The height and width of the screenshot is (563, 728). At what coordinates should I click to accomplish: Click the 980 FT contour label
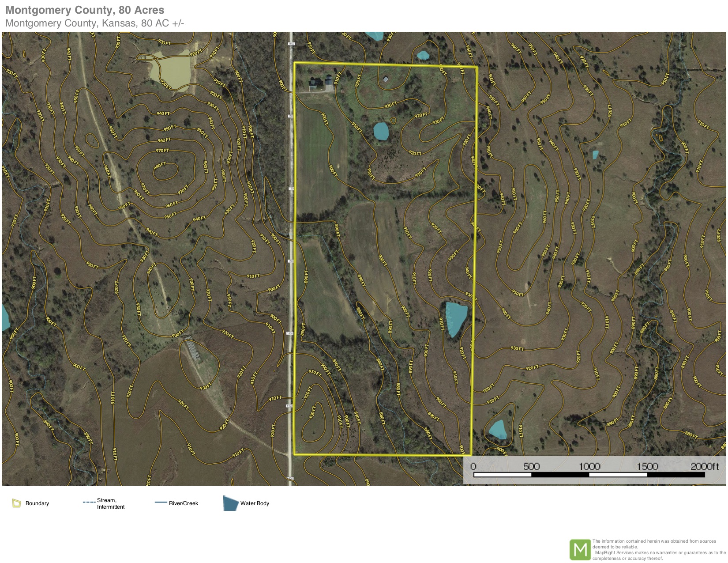(x=160, y=165)
